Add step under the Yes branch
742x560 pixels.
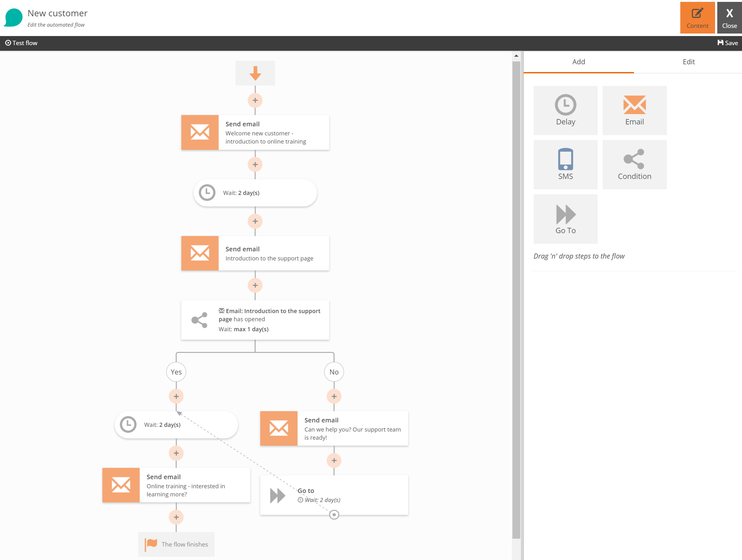click(176, 396)
